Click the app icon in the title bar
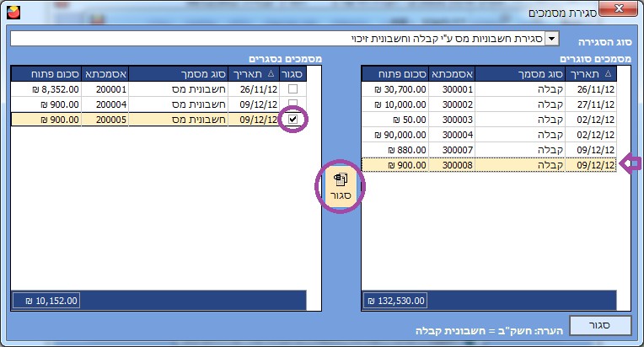This screenshot has width=644, height=347. tap(12, 13)
